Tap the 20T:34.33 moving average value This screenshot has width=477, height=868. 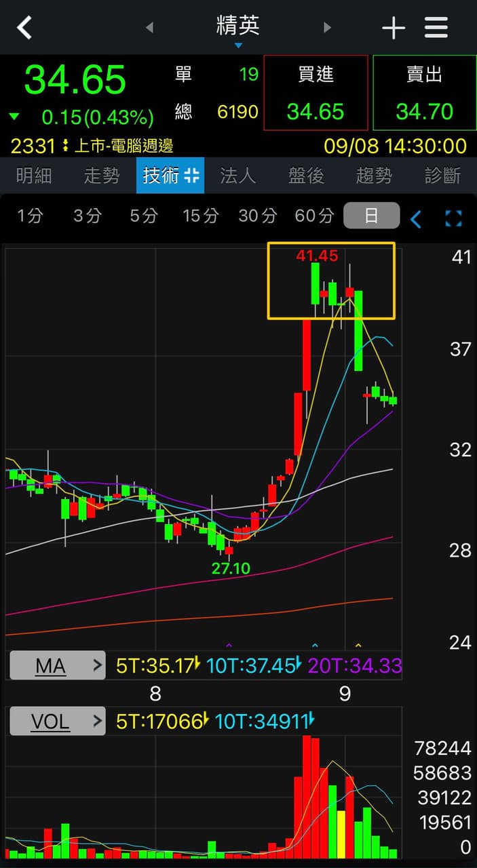355,666
